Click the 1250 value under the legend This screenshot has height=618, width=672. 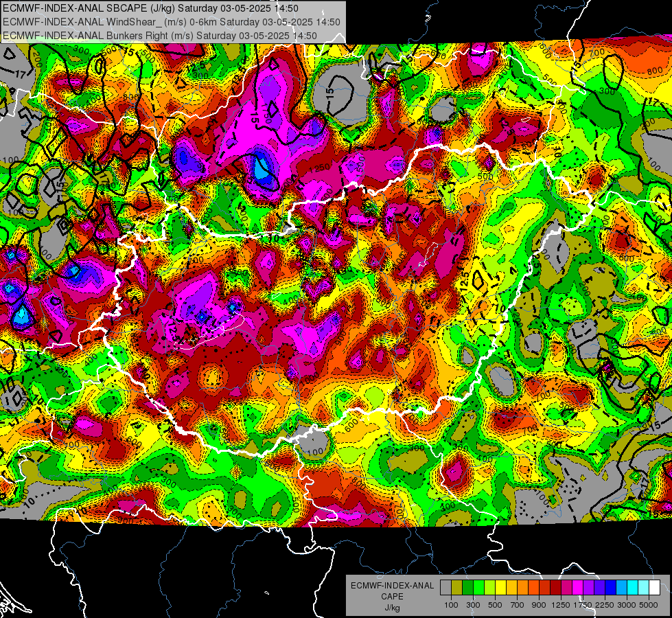(561, 605)
